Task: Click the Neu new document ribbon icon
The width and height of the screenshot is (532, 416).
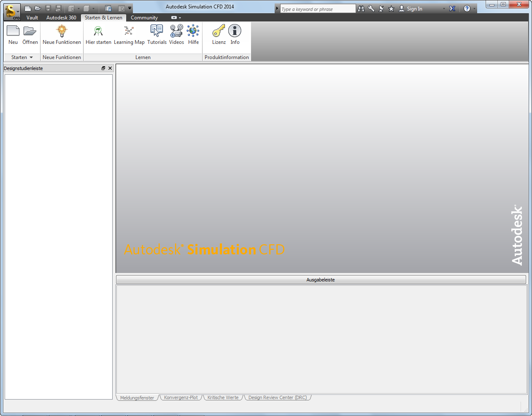Action: pyautogui.click(x=13, y=31)
